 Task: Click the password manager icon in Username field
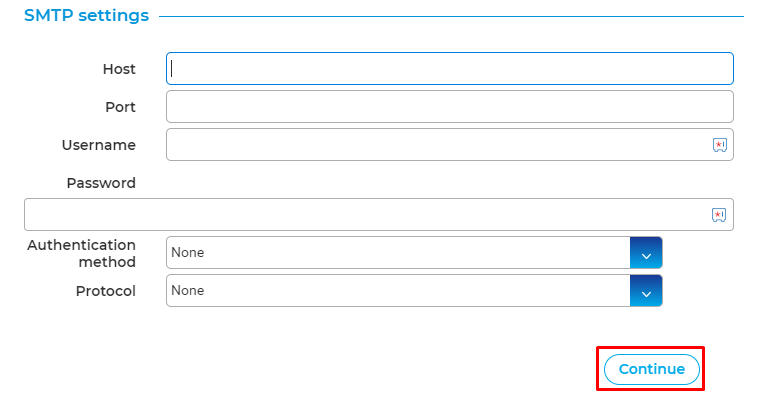(719, 145)
